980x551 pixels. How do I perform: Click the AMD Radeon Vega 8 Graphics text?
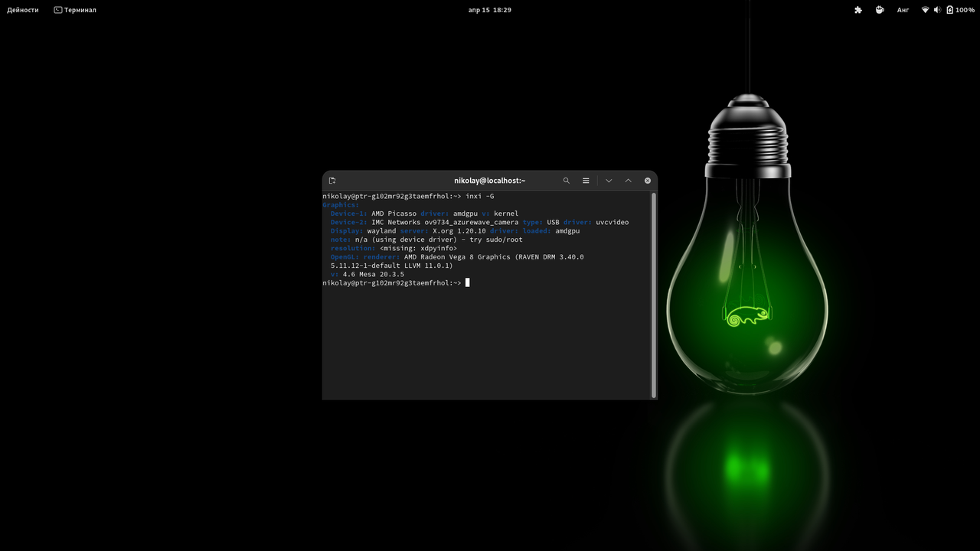pyautogui.click(x=457, y=257)
